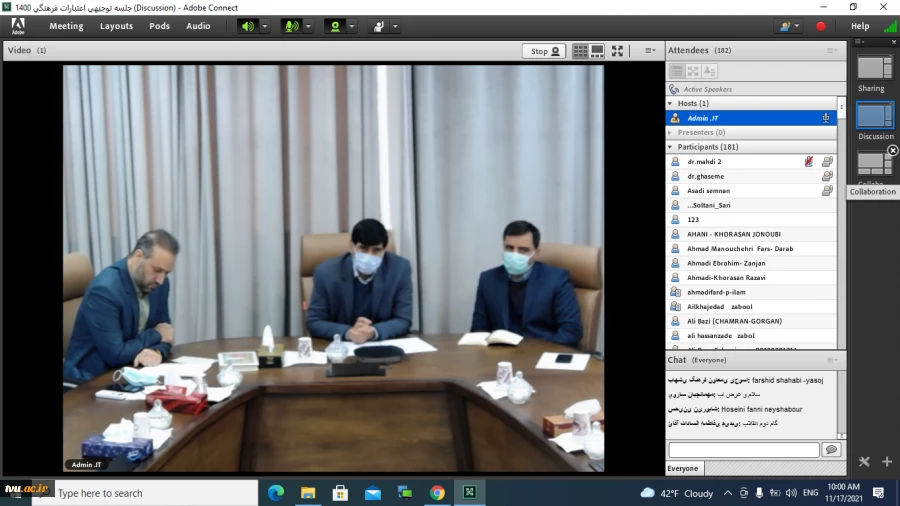Click the red recording indicator
Screen dimensions: 900x506
[821, 26]
